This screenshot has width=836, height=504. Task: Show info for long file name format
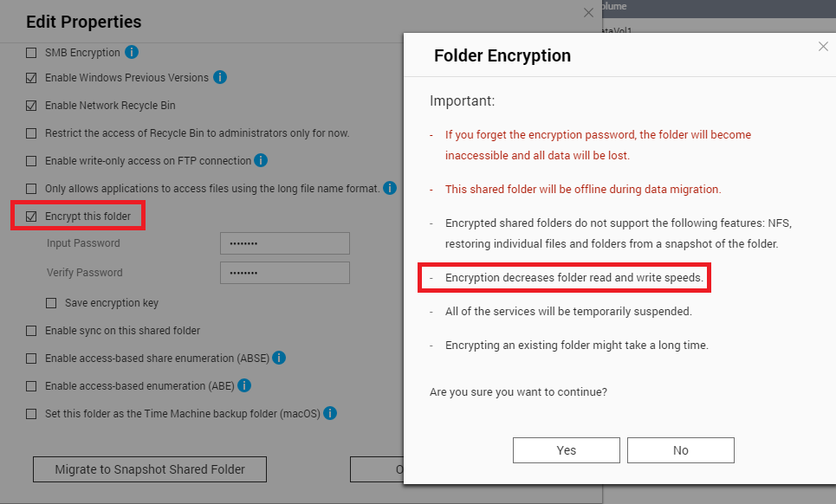coord(390,188)
